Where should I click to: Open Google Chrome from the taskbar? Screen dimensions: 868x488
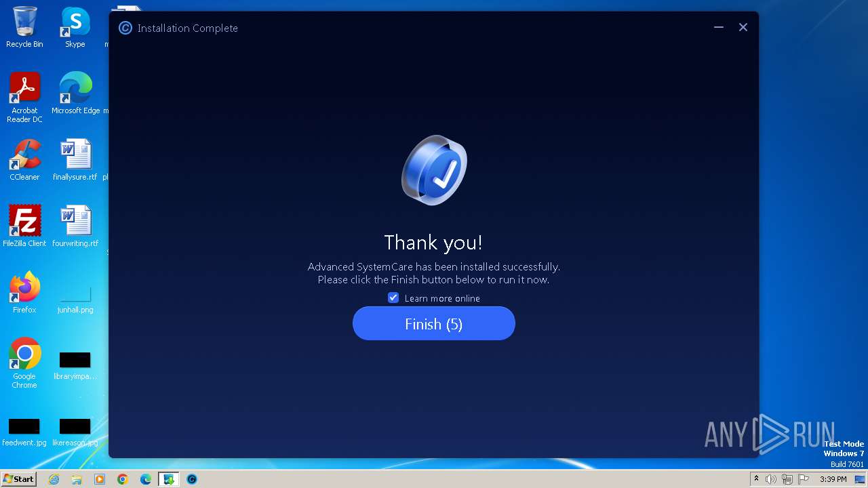(123, 479)
